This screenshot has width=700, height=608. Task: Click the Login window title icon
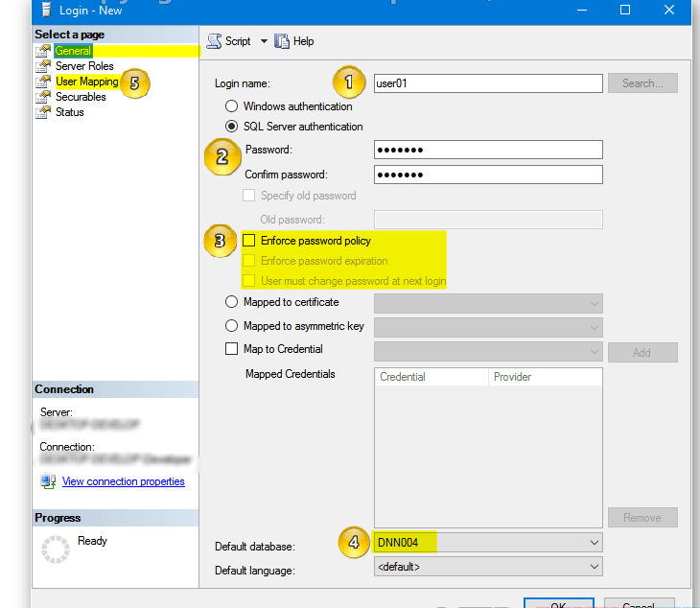[46, 10]
